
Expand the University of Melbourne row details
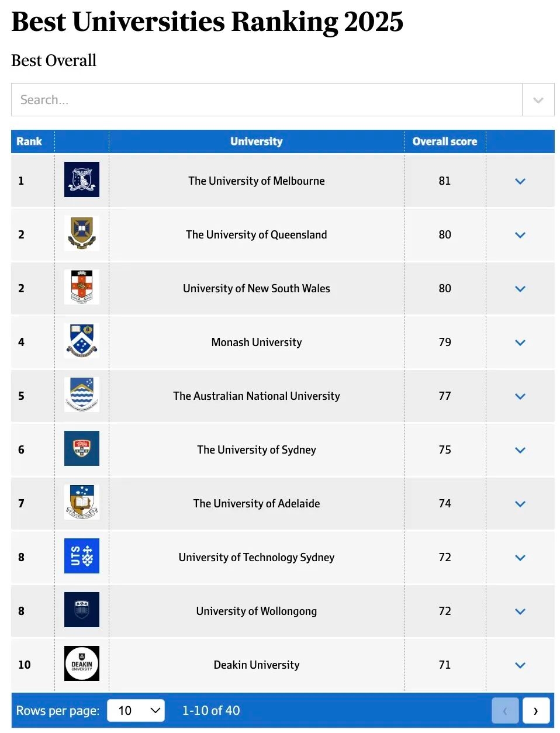520,181
